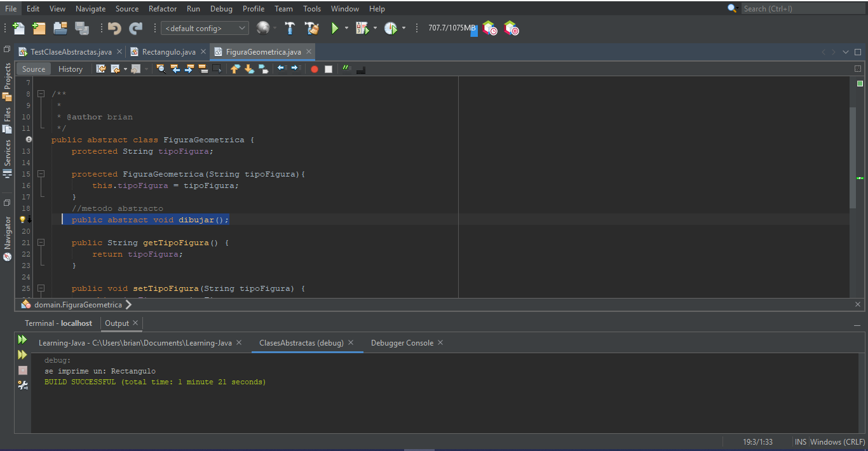Toggle Rectangular Selection mode

click(x=217, y=69)
